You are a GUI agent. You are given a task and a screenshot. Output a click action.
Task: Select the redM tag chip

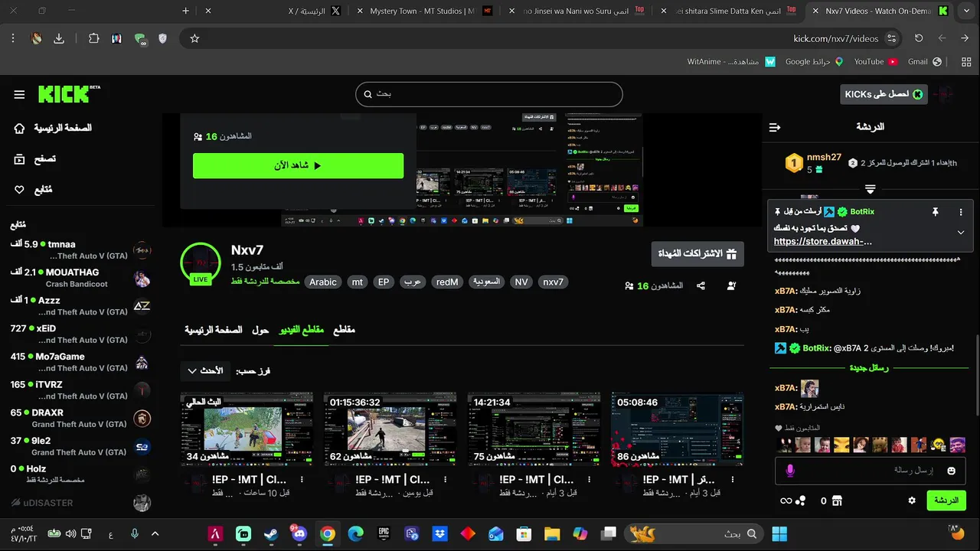tap(447, 282)
